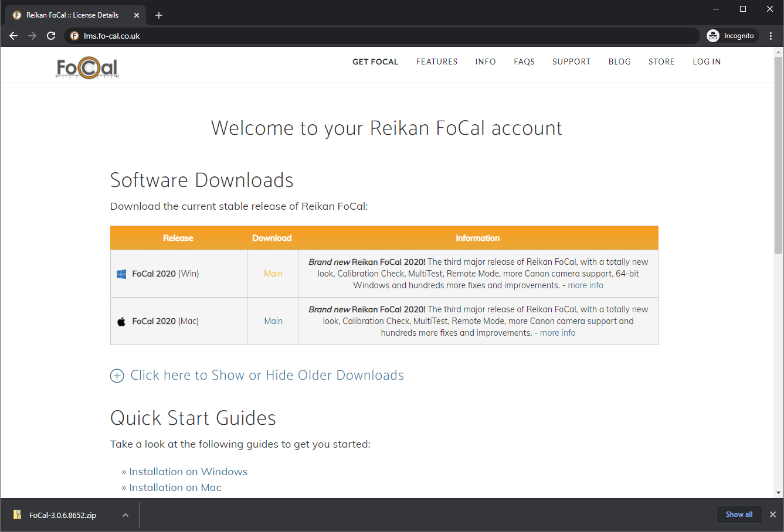This screenshot has width=784, height=532.
Task: Open the GET FOCAL menu item
Action: click(375, 62)
